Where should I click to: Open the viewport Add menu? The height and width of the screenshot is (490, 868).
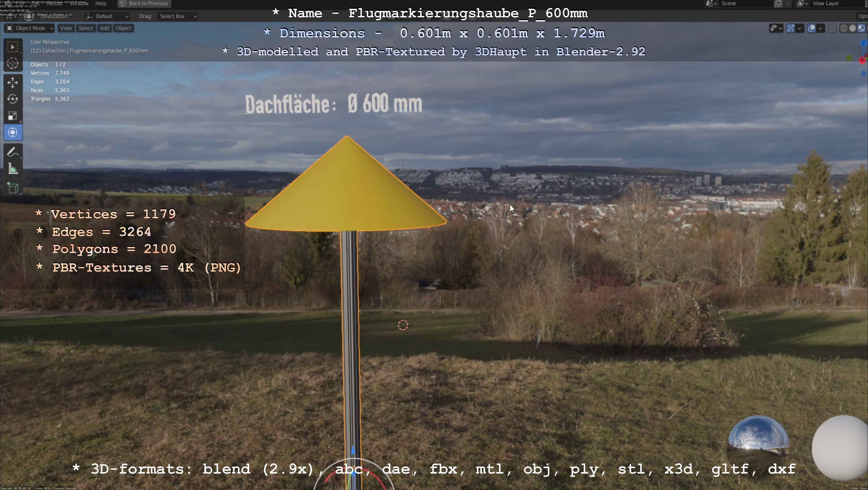pyautogui.click(x=104, y=28)
